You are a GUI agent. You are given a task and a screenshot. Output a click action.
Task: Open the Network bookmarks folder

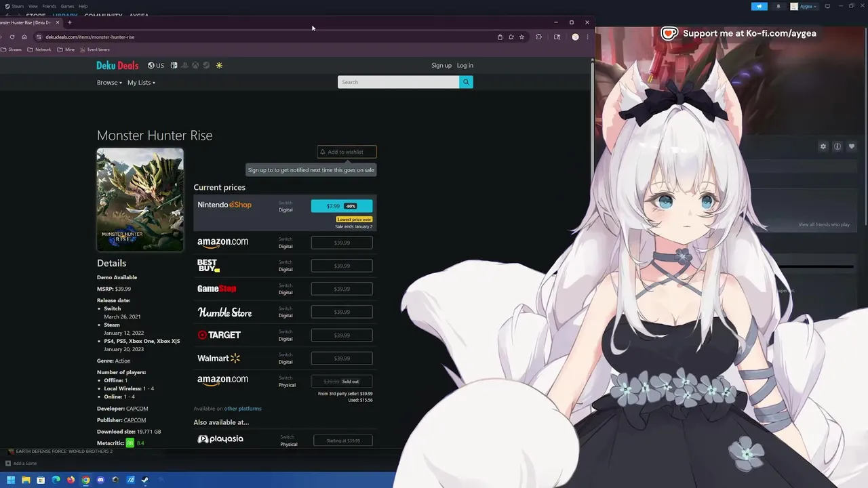[39, 49]
